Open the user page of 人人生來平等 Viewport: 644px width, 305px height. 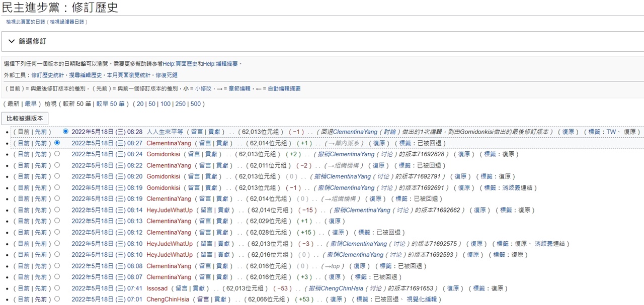(165, 132)
